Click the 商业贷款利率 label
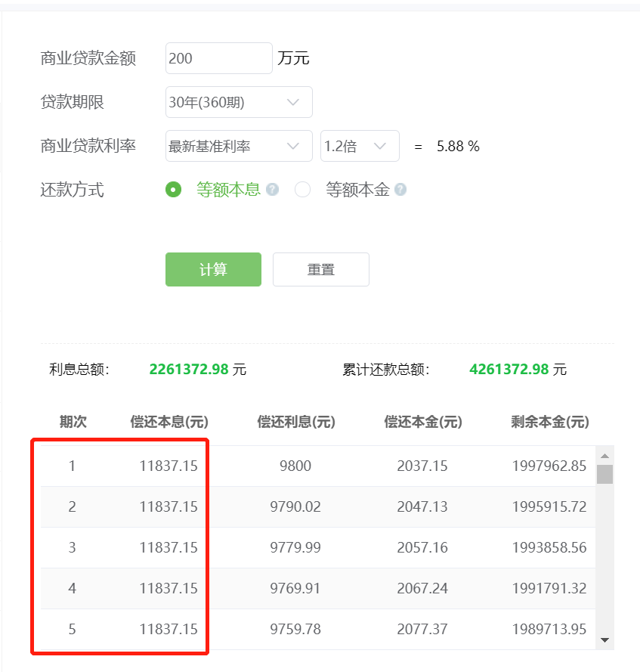This screenshot has height=672, width=640. (88, 146)
